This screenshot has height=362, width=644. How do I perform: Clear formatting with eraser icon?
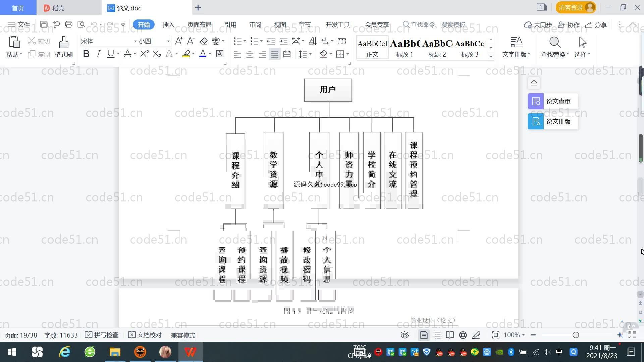coord(204,41)
